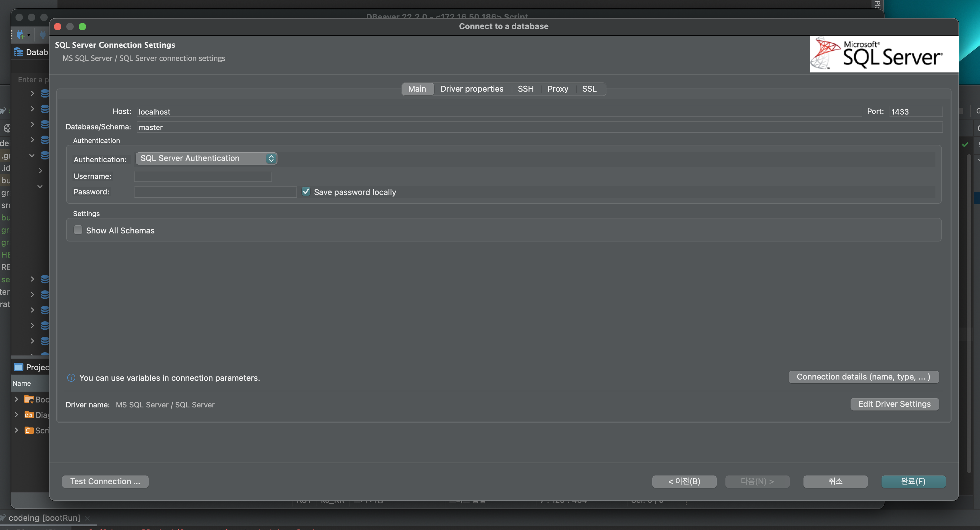The image size is (980, 530).
Task: Click into the Username input field
Action: point(203,176)
